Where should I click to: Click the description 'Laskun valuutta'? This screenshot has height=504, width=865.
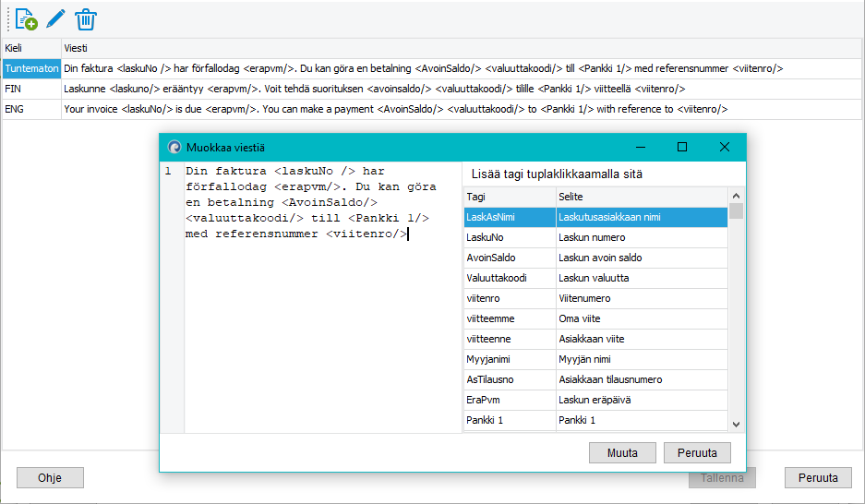[x=642, y=278]
